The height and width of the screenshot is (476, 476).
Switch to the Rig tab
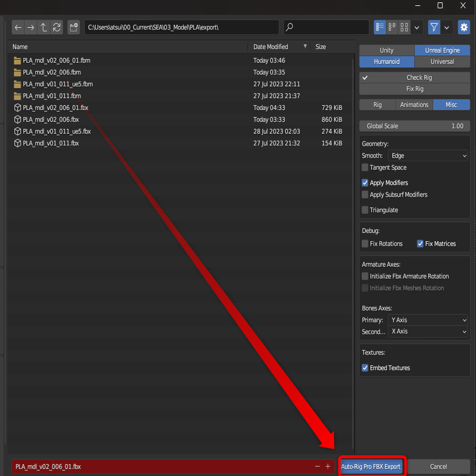pos(377,105)
